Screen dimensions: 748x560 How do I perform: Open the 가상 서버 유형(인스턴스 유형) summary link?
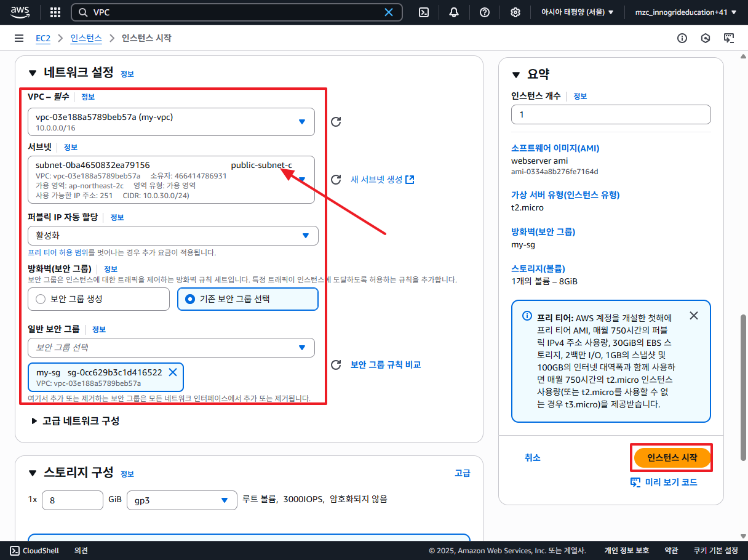click(x=565, y=195)
